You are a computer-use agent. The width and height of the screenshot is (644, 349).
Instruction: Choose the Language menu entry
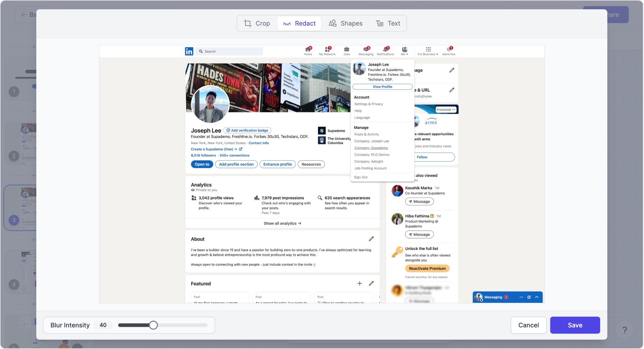point(362,118)
